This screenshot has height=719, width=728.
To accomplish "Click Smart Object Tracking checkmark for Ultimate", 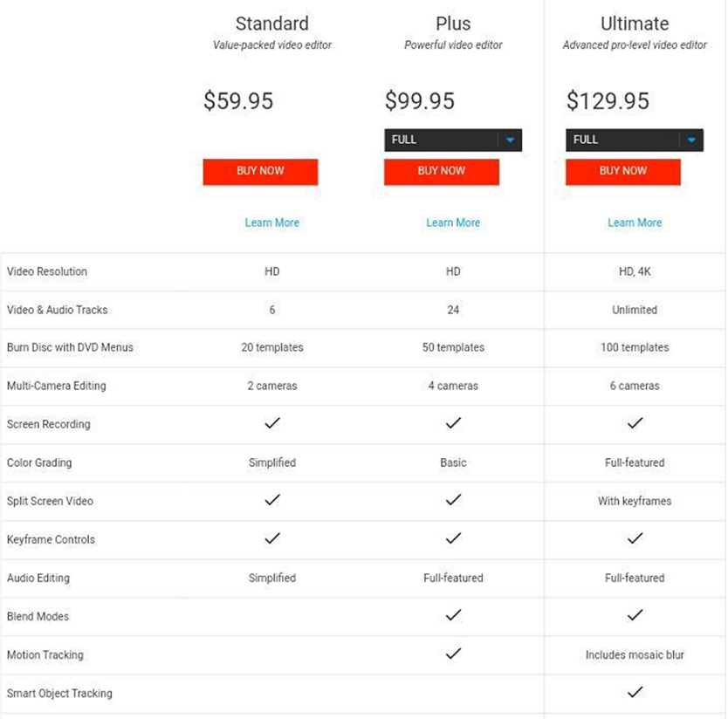I will (x=635, y=692).
